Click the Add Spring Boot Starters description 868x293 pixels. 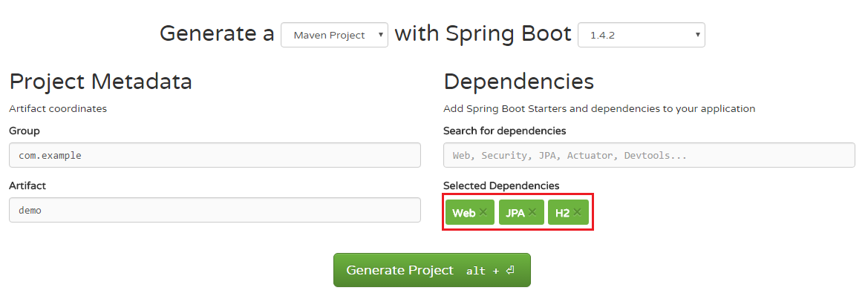[599, 109]
